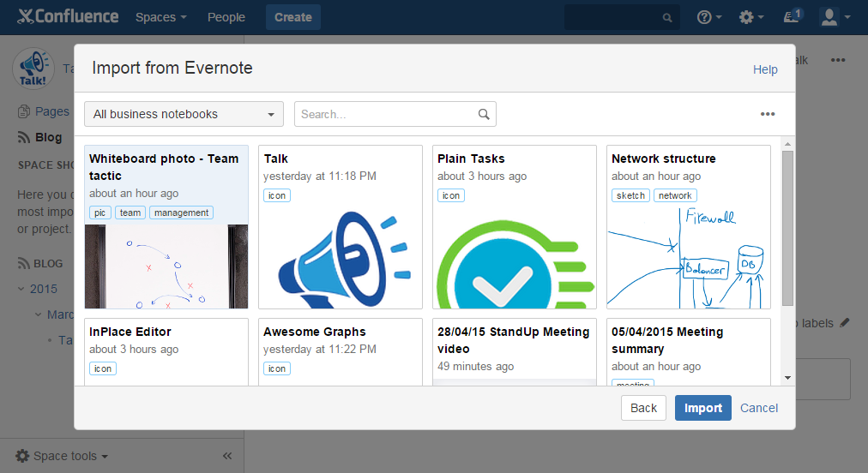Expand the Spaces menu in the header
Image resolution: width=868 pixels, height=473 pixels.
[160, 17]
